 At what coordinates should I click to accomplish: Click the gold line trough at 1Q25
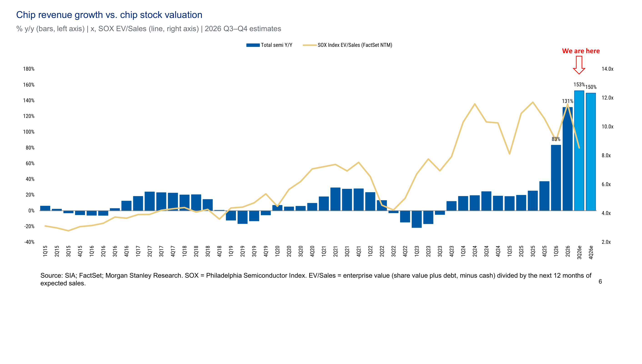pos(509,154)
